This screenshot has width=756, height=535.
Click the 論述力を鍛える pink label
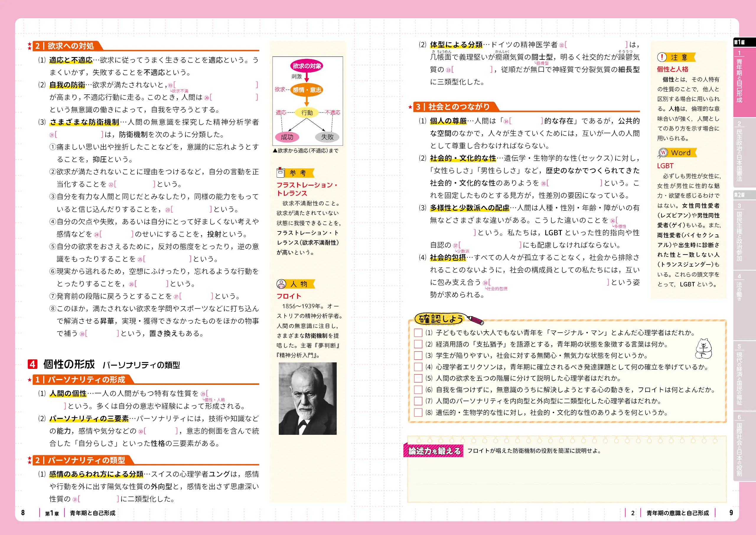[x=433, y=451]
